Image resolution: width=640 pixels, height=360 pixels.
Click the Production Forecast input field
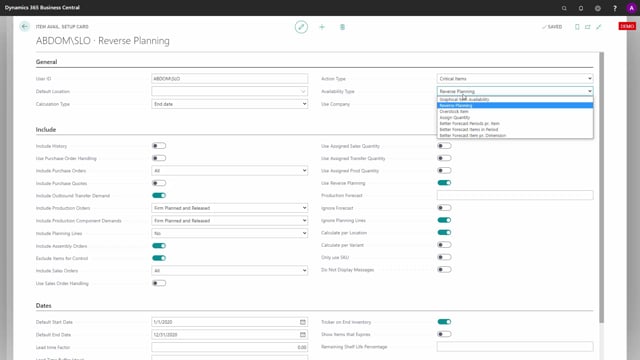[x=515, y=196]
